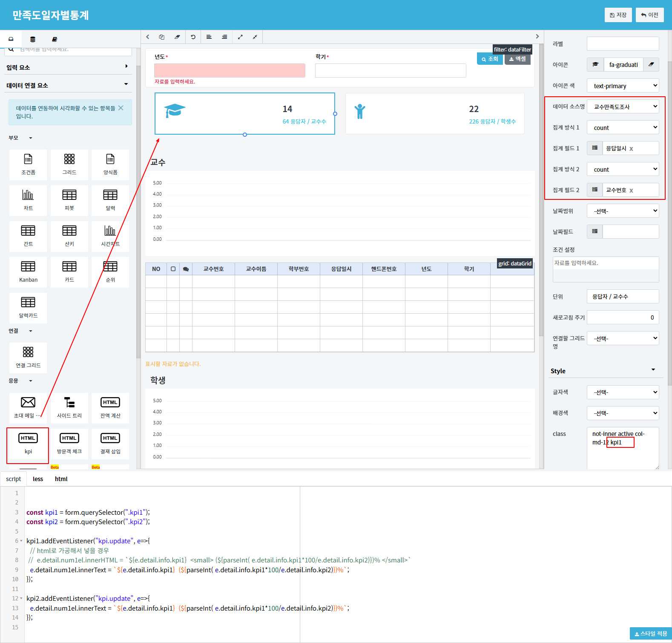
Task: Open the 배경색 dropdown
Action: (623, 413)
